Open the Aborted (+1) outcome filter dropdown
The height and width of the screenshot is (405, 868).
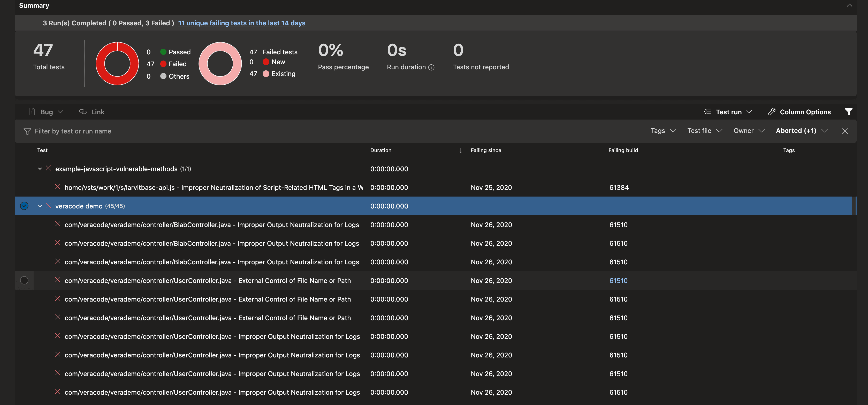pos(801,131)
